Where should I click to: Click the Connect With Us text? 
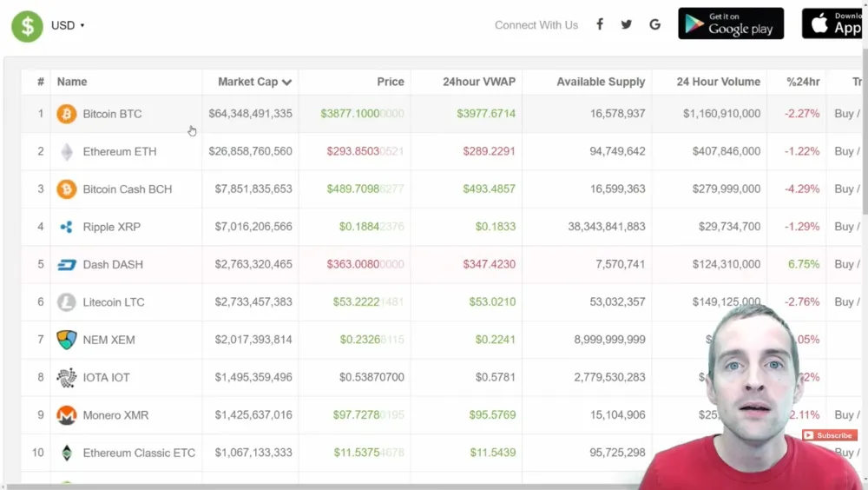coord(536,25)
